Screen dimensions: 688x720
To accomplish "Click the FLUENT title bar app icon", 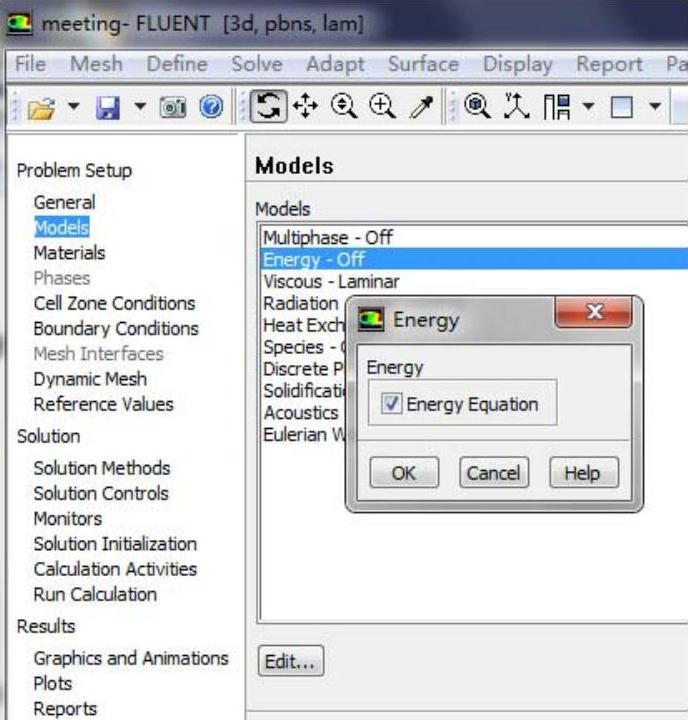I will coord(20,23).
